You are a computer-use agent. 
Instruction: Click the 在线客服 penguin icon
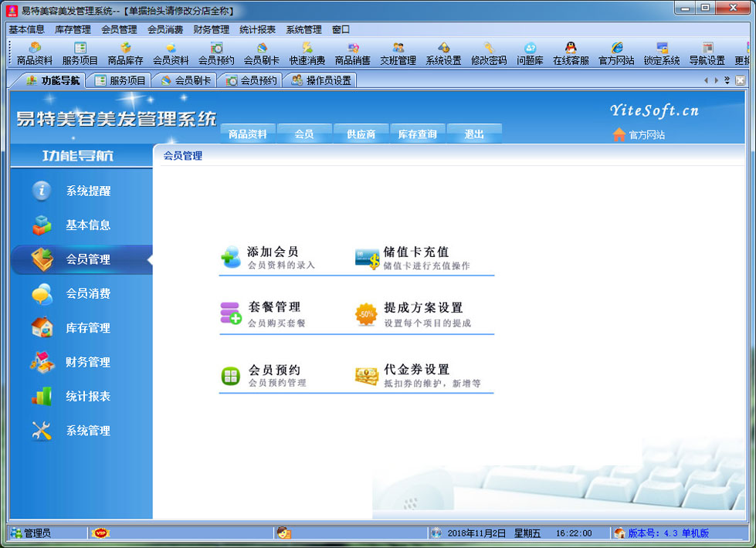click(x=571, y=53)
